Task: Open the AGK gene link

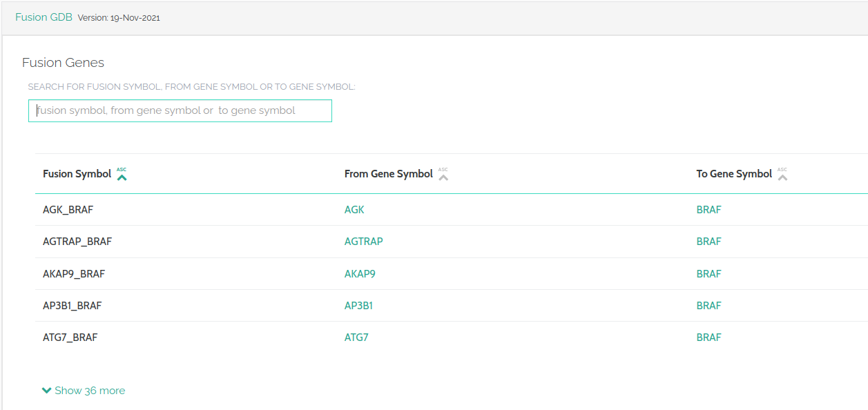Action: (x=354, y=210)
